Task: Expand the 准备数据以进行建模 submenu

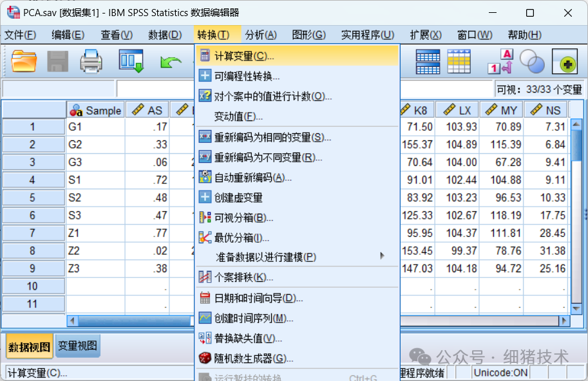Action: click(258, 256)
